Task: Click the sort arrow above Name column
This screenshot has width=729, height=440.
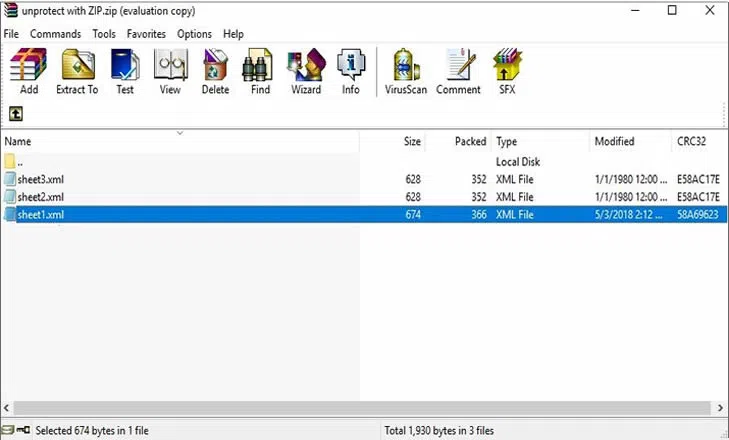Action: tap(180, 133)
